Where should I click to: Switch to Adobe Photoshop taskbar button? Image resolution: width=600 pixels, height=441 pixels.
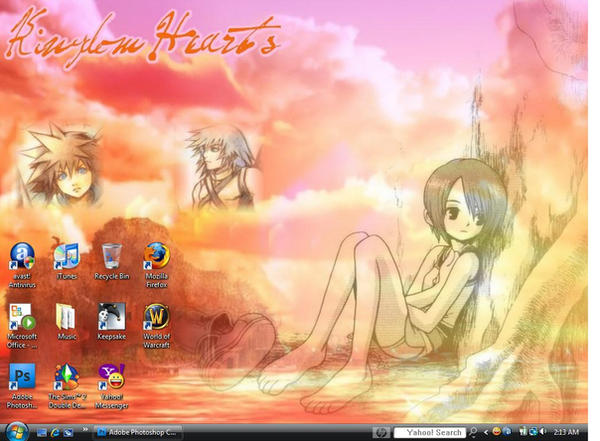138,433
